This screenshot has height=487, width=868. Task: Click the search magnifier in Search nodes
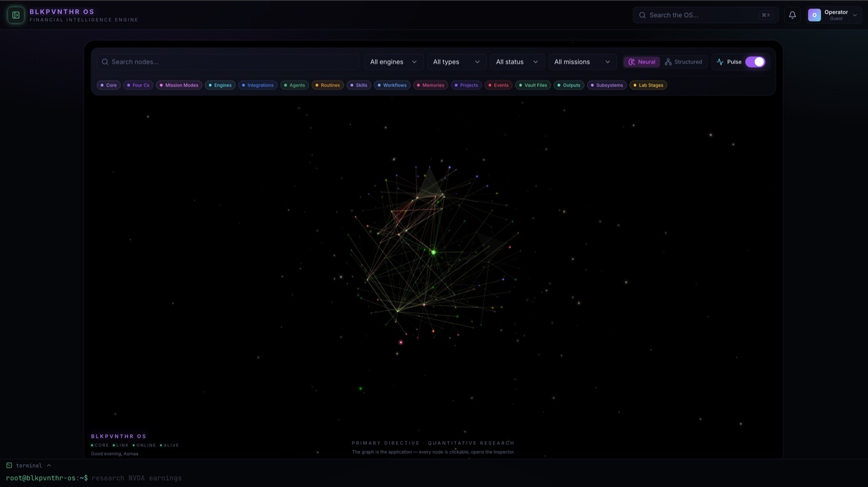pyautogui.click(x=105, y=62)
